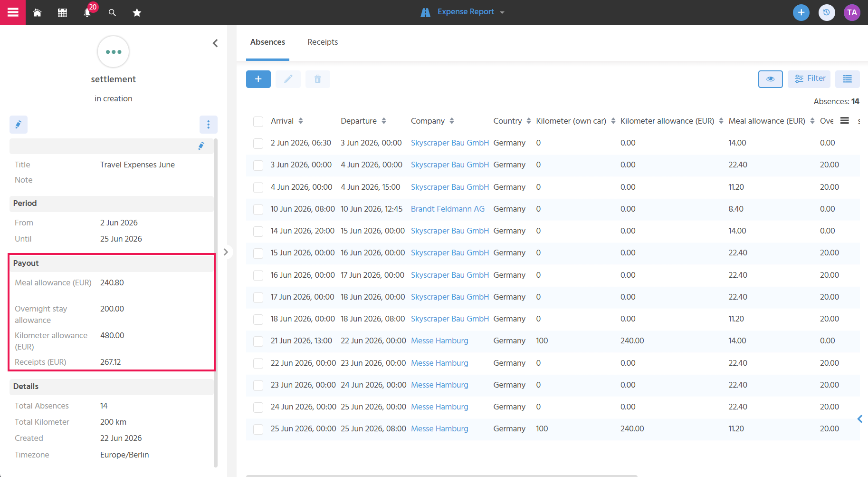Check the 21 Jun 2026, 13:00 row checkbox

(258, 341)
